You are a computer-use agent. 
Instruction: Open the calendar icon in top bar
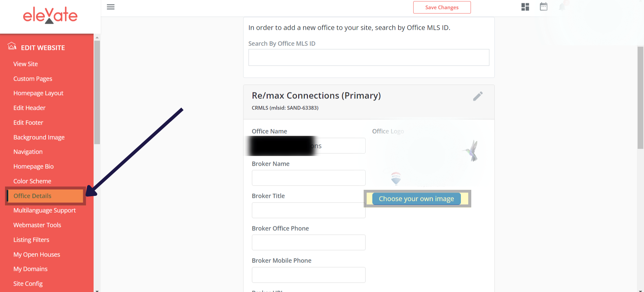click(544, 7)
